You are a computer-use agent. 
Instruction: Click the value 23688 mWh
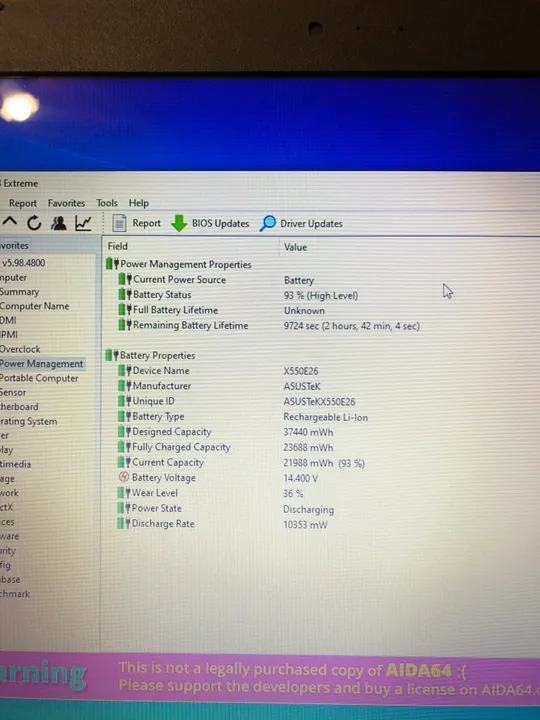308,447
